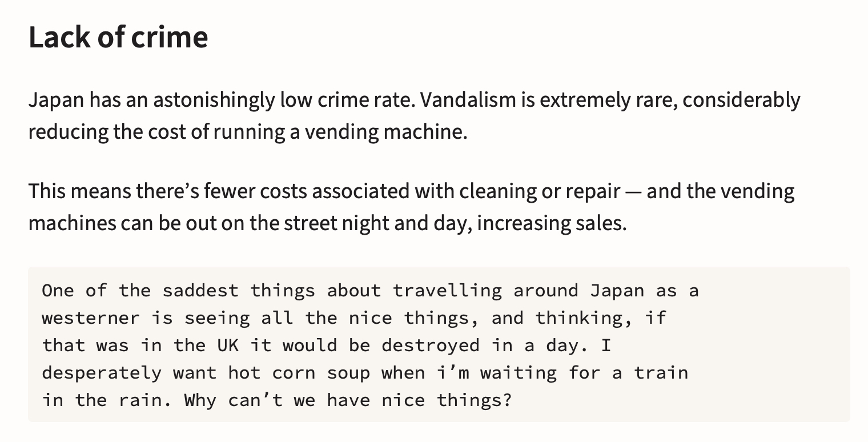
Task: Click the word "desperately" in the quote
Action: click(102, 373)
